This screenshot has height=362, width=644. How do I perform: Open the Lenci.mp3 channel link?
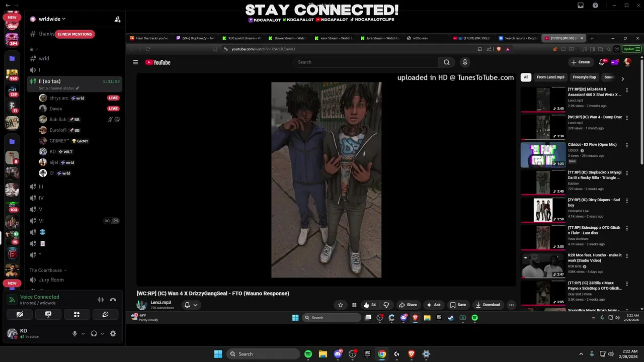161,303
